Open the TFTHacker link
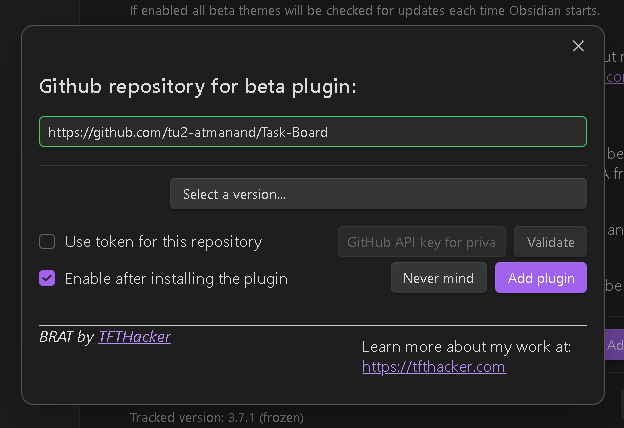 (x=135, y=337)
